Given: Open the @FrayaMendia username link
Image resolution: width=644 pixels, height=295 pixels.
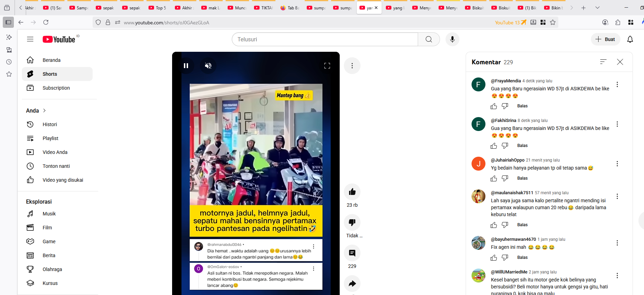Looking at the screenshot, I should 506,81.
